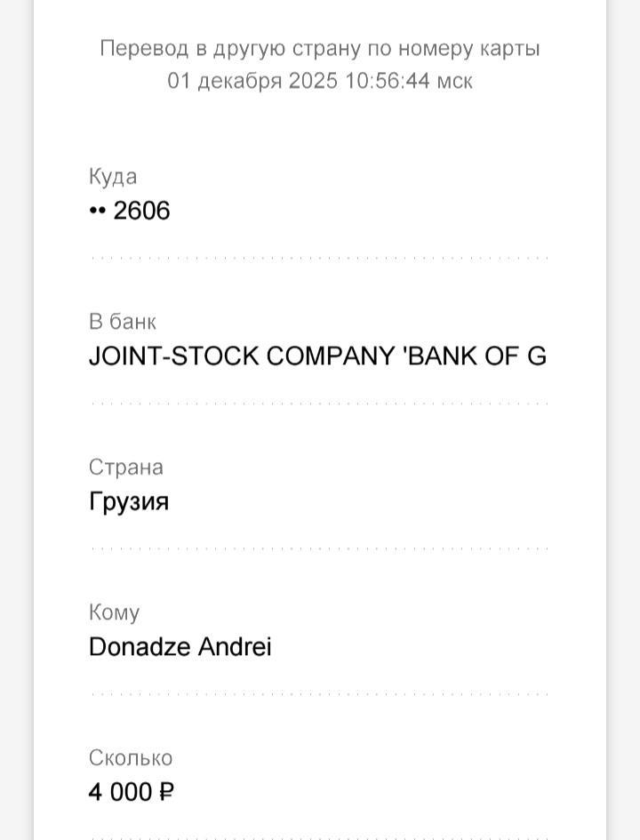Click dotted separator below card number

(x=319, y=258)
